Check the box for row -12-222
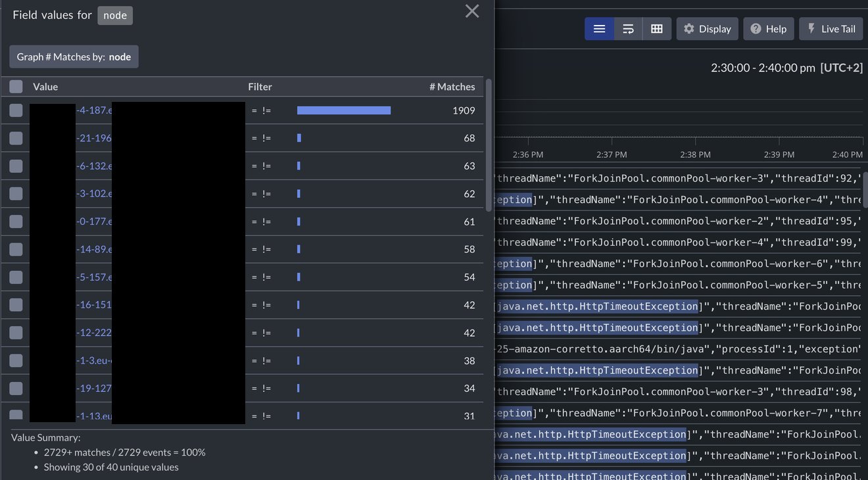This screenshot has width=868, height=480. click(x=16, y=333)
